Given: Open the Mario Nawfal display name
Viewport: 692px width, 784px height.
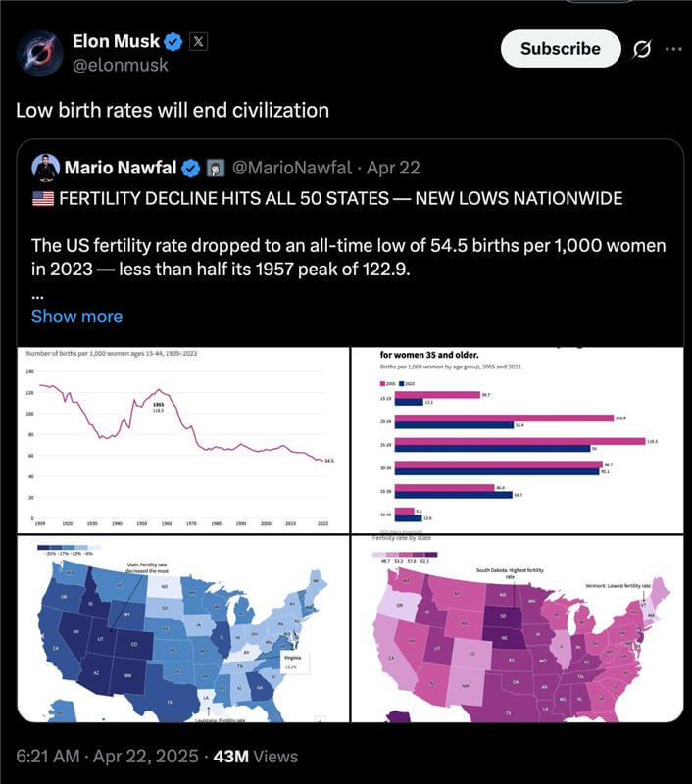Looking at the screenshot, I should pos(122,167).
